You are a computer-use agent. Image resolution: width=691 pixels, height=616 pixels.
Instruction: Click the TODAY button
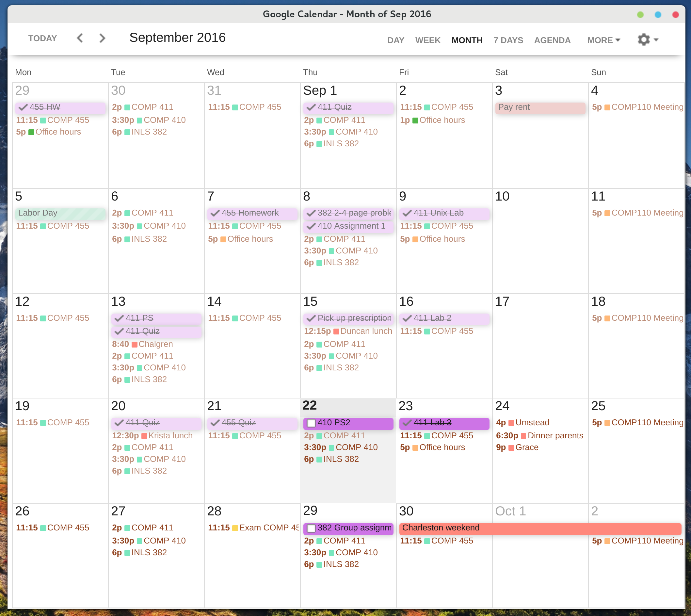pyautogui.click(x=42, y=38)
